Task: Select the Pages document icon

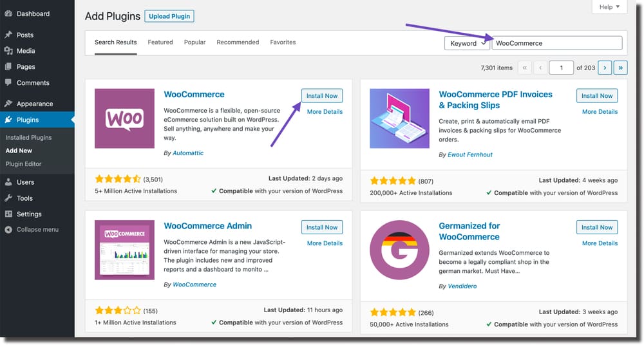Action: pyautogui.click(x=8, y=66)
